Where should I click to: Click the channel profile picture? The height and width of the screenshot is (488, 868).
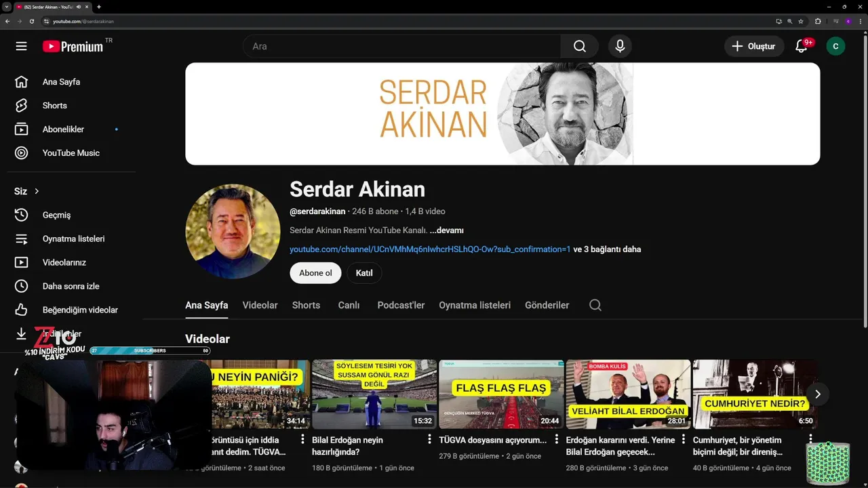tap(233, 231)
